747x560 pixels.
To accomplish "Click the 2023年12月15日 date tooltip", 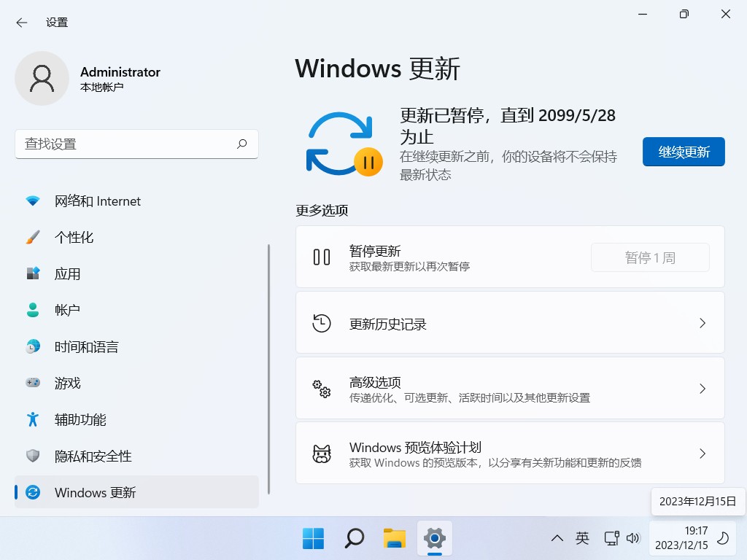I will click(698, 502).
